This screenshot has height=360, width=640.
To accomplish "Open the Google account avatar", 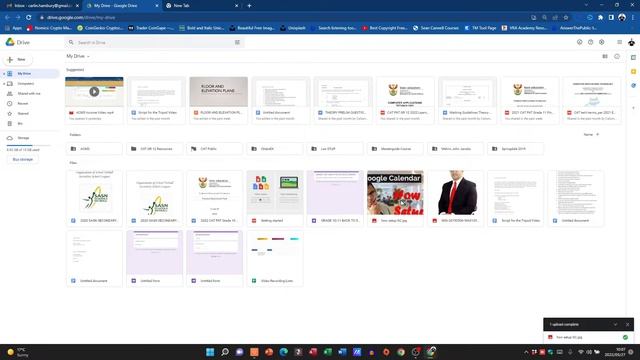I will [x=631, y=42].
